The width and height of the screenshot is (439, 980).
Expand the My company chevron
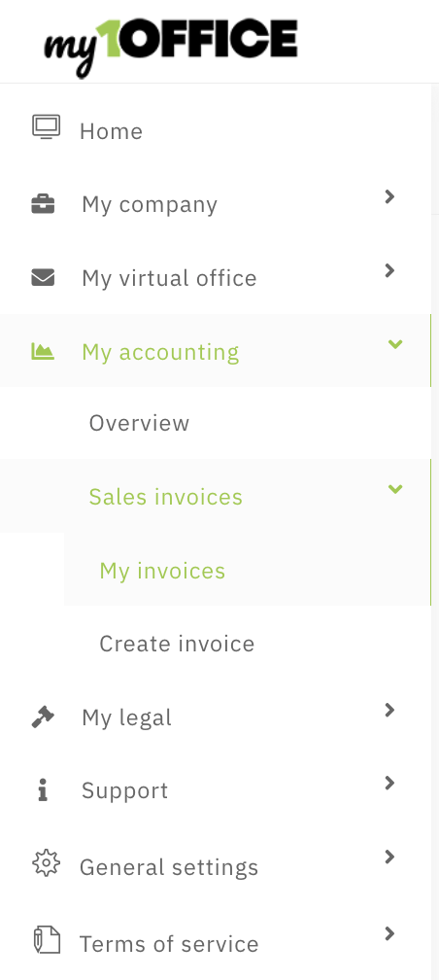[x=389, y=196]
